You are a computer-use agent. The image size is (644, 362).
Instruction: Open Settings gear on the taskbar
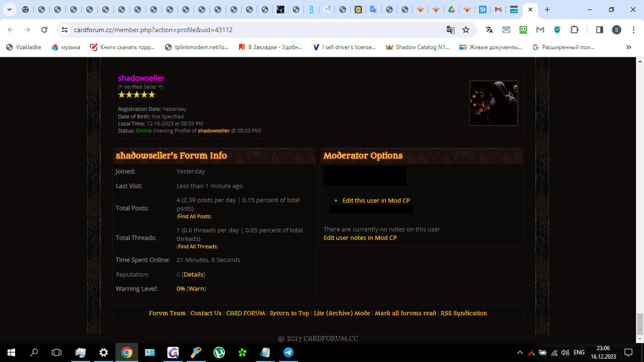tap(104, 352)
